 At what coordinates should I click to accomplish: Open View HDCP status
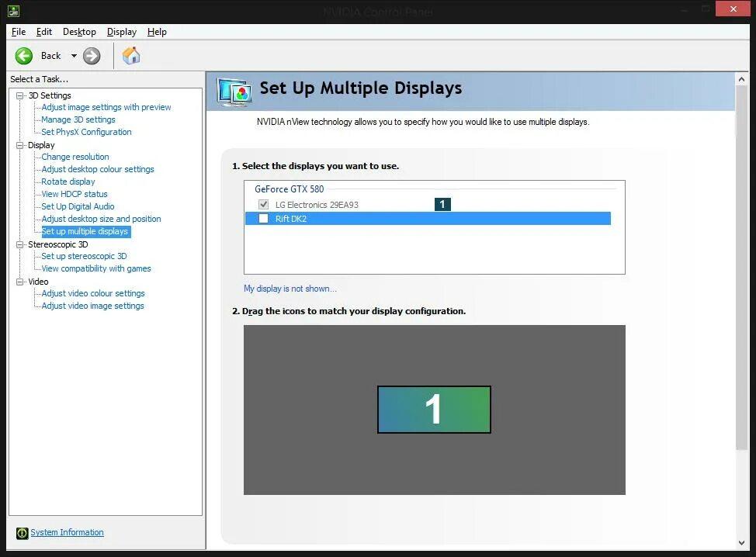(75, 194)
